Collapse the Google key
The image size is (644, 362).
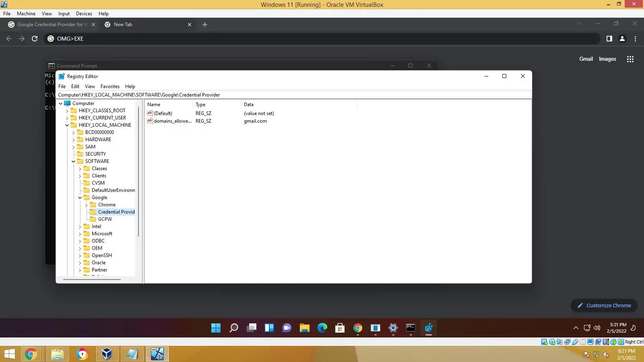[x=80, y=197]
